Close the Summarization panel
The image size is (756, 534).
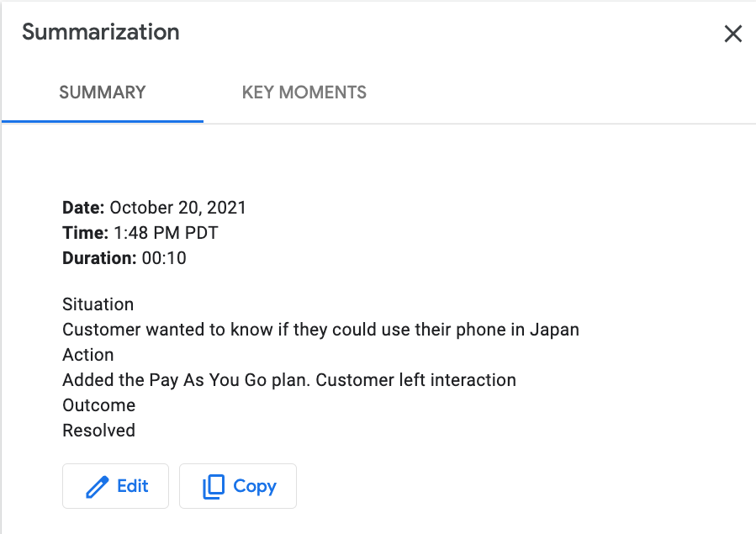pyautogui.click(x=732, y=34)
